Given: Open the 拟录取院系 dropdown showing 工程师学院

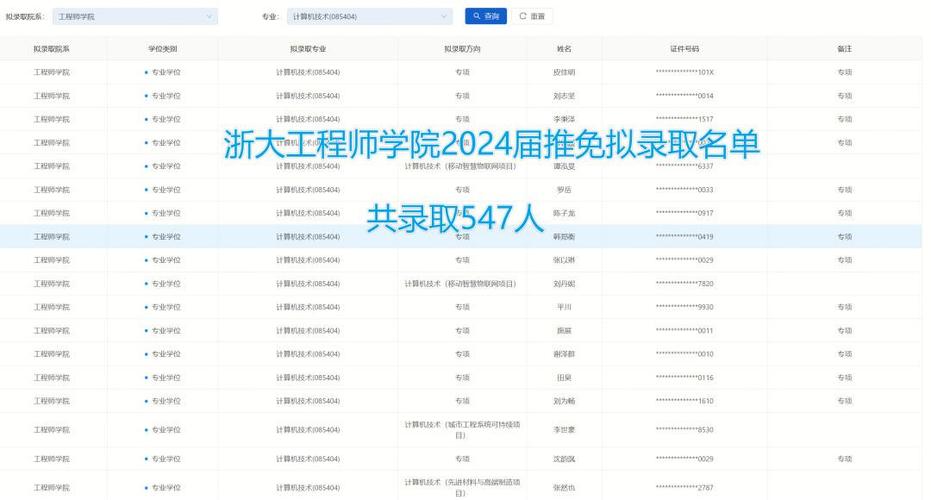Looking at the screenshot, I should point(135,17).
